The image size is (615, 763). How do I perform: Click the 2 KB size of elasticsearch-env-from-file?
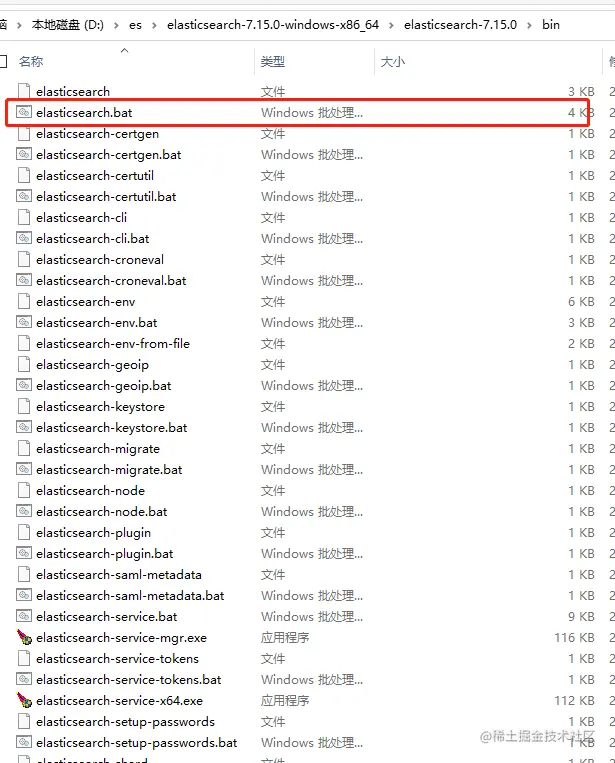[x=581, y=344]
